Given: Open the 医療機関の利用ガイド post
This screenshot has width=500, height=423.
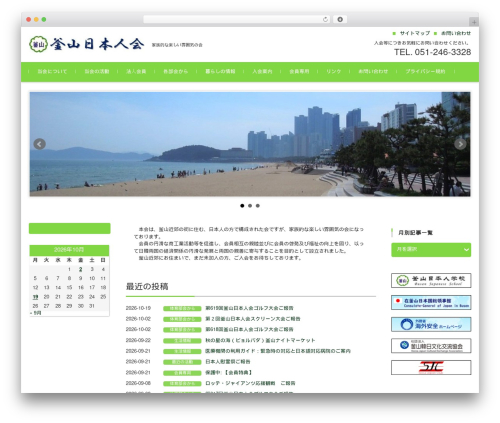Looking at the screenshot, I should coord(278,351).
